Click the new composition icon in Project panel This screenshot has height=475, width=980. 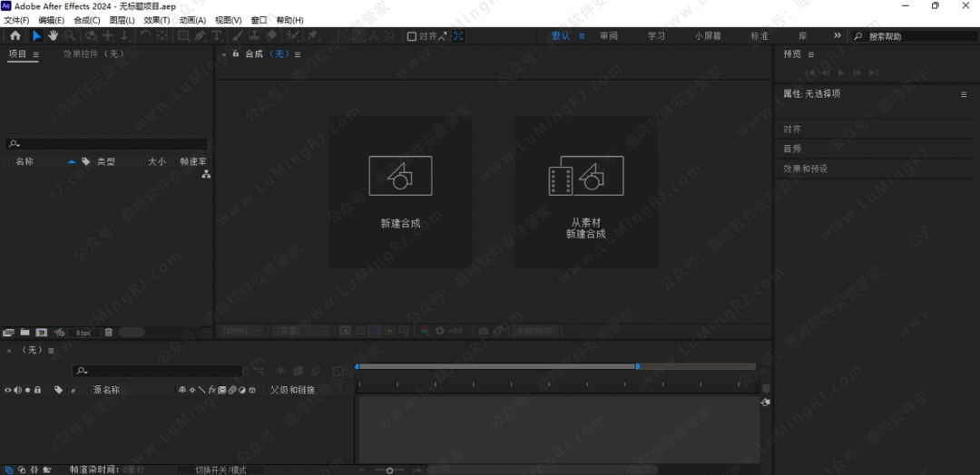click(41, 333)
